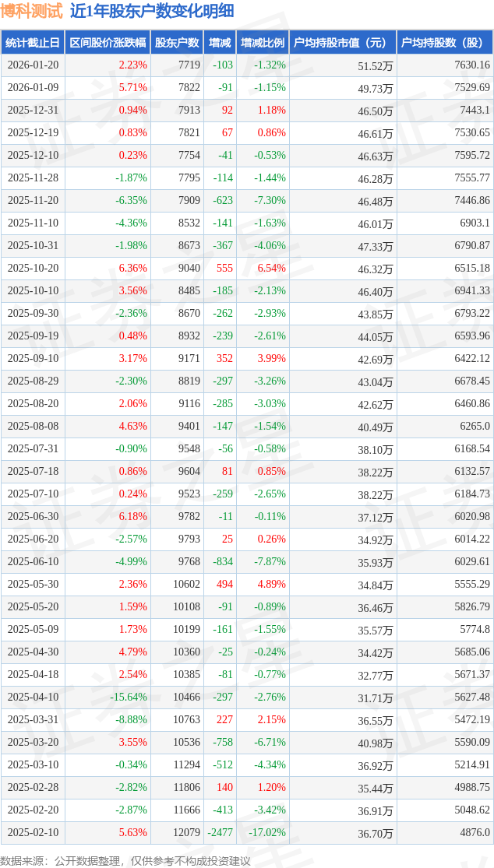The height and width of the screenshot is (868, 494).
Task: Click the 户均持股数(股) column header
Action: coord(445,43)
